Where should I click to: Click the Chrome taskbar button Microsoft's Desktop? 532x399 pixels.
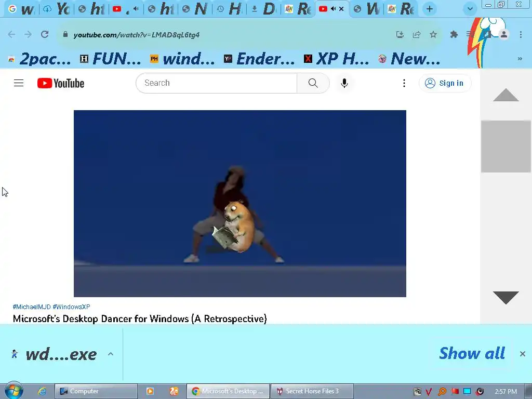click(x=228, y=391)
